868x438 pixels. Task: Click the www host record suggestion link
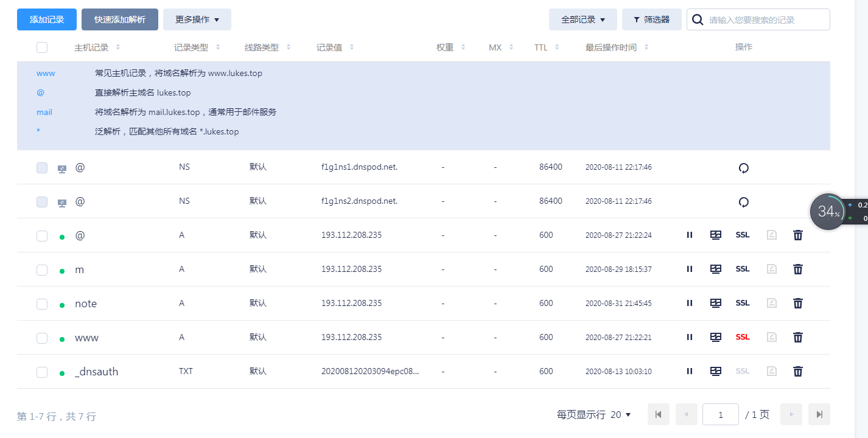[x=46, y=72]
